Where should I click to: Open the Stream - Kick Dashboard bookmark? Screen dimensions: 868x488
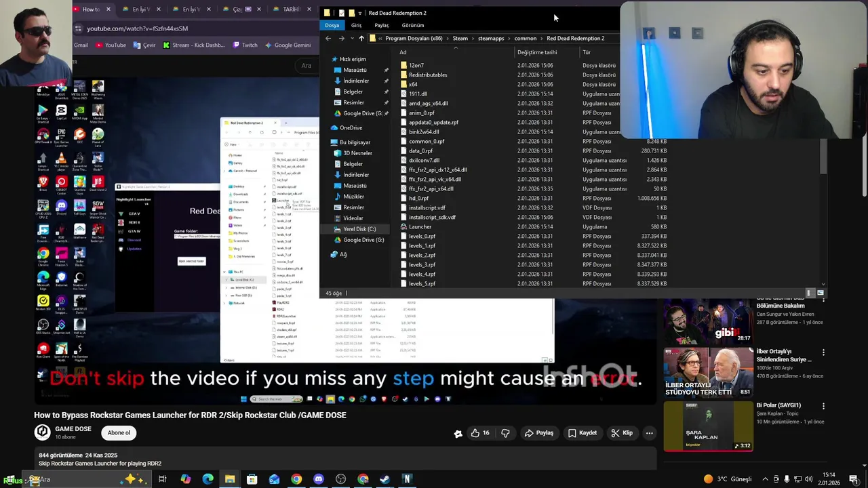[194, 45]
